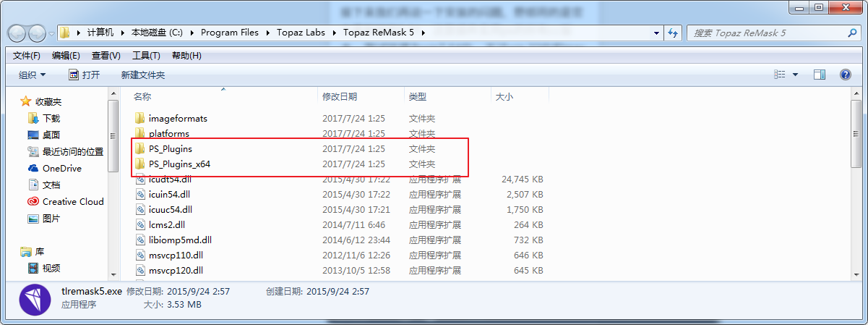Click the tlremask5.exe icon in details pane
Viewport: 868px width, 325px height.
33,300
